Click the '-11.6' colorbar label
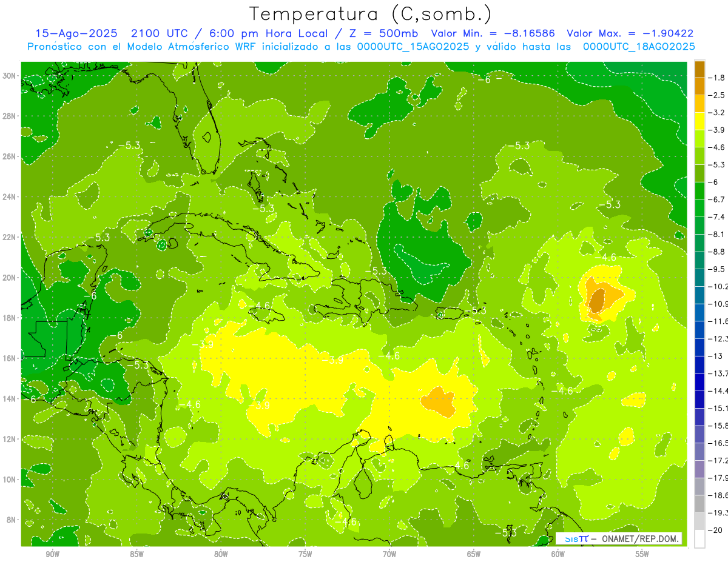 click(x=718, y=321)
